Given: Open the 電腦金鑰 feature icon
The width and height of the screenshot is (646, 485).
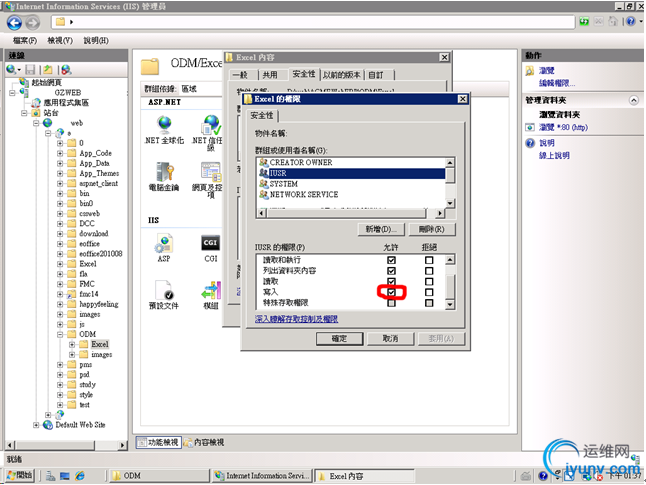Looking at the screenshot, I should click(164, 171).
